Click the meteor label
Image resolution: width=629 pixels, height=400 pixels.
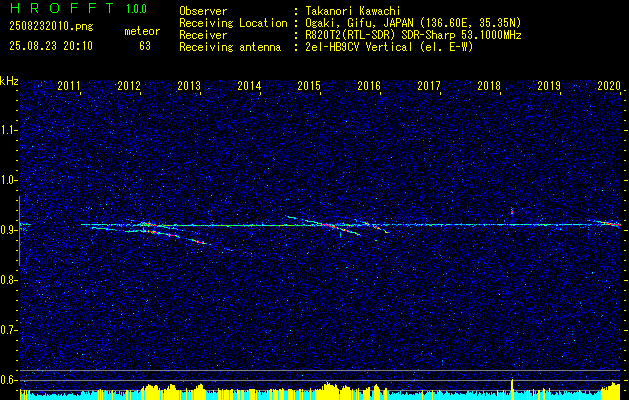142,31
